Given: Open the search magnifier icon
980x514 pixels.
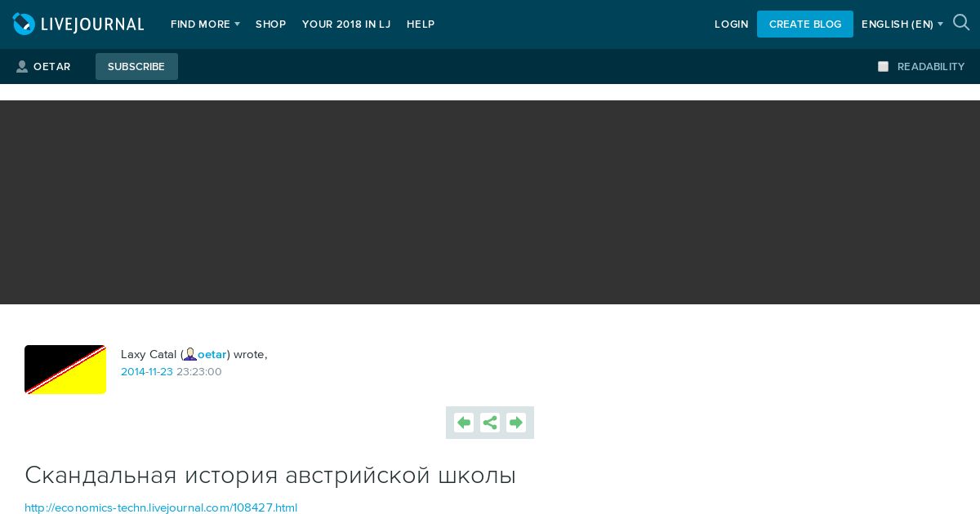Looking at the screenshot, I should [961, 23].
